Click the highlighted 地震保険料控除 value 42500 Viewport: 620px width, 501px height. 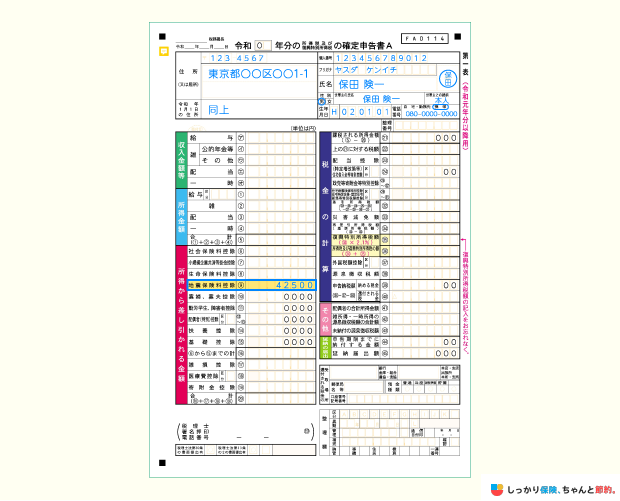[295, 285]
